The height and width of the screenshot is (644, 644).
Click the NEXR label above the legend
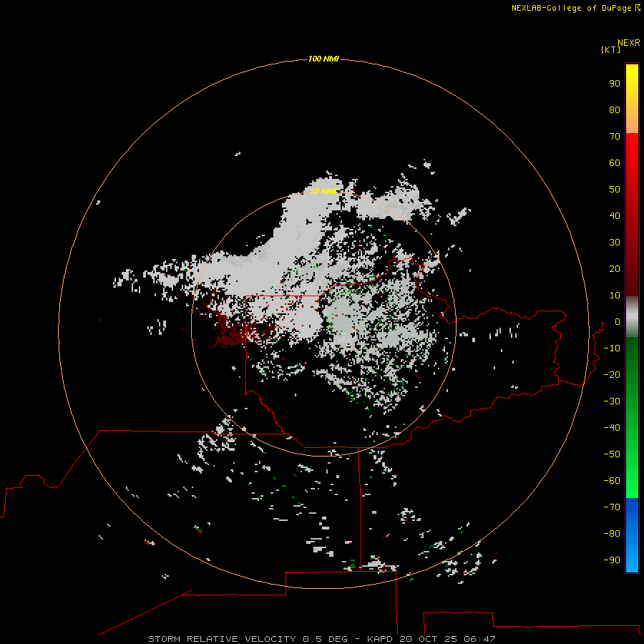click(629, 43)
